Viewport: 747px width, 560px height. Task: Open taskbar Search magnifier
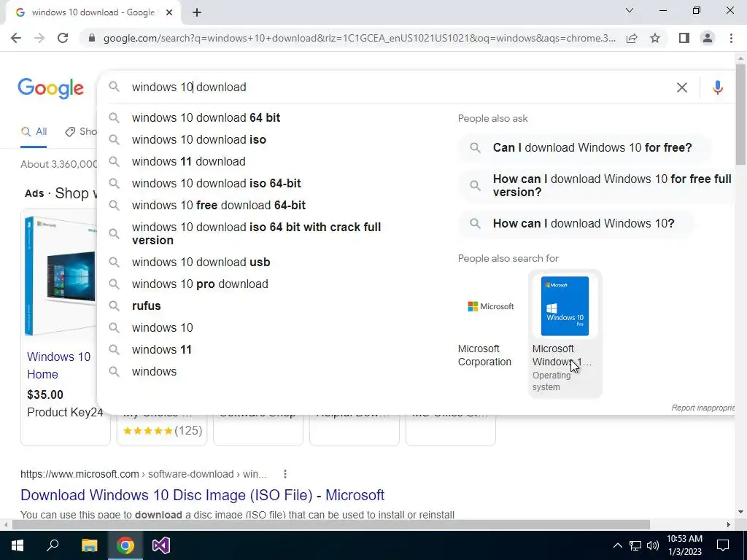pyautogui.click(x=53, y=545)
